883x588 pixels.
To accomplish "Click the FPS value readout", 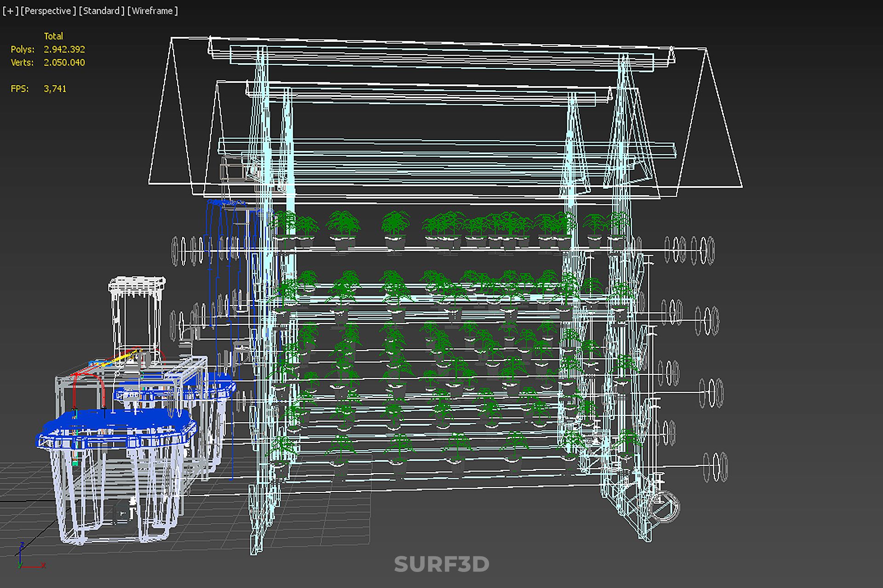I will 55,89.
